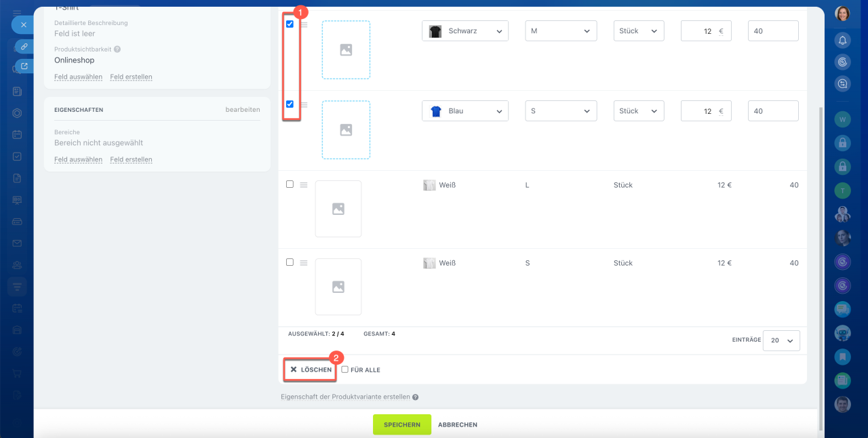Open product in new window icon

tap(24, 66)
